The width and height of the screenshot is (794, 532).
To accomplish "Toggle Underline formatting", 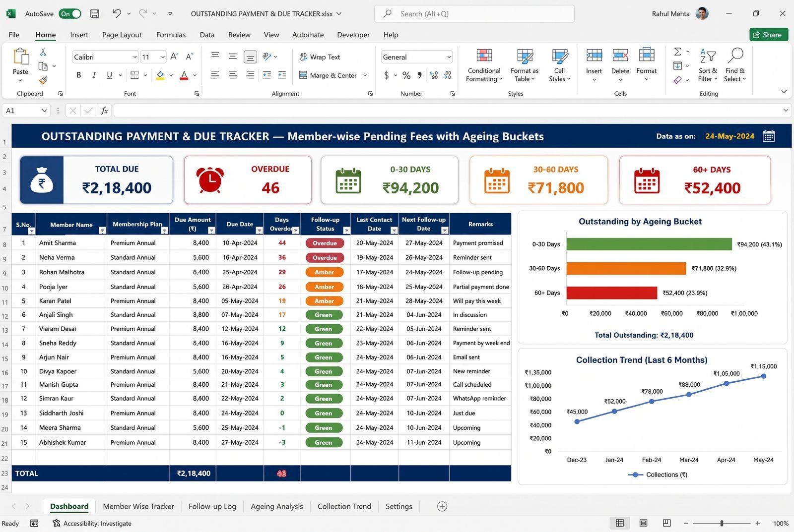I will coord(109,75).
